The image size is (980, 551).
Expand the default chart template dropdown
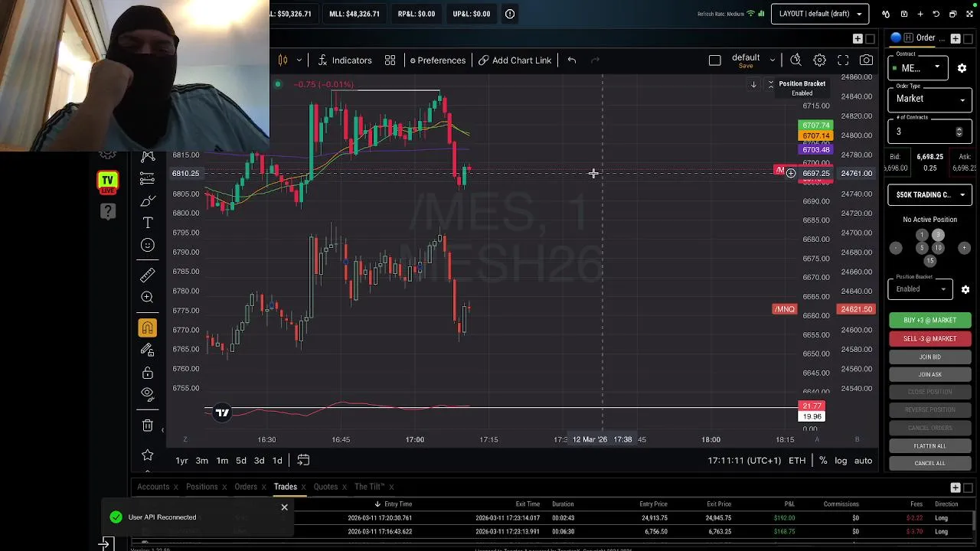coord(772,60)
